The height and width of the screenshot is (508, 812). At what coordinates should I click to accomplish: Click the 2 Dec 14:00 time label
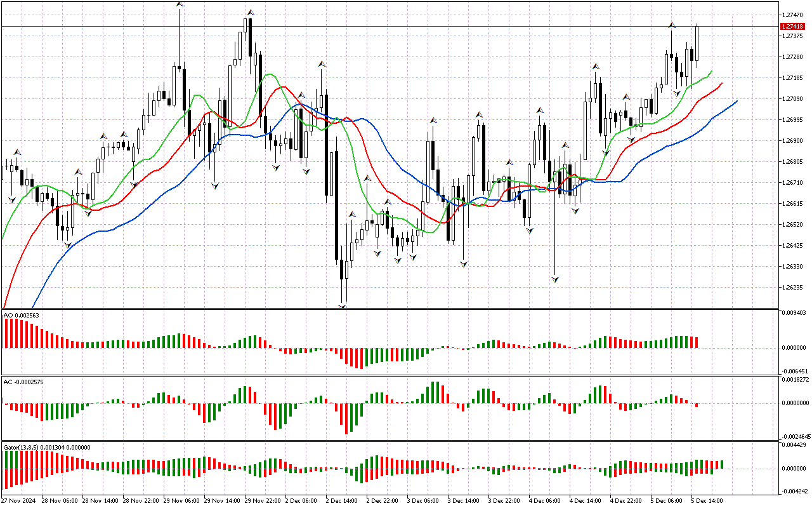[x=342, y=501]
